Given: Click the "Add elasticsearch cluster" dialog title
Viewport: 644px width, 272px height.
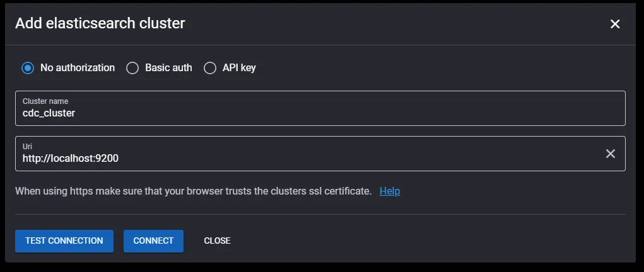Looking at the screenshot, I should click(x=100, y=23).
